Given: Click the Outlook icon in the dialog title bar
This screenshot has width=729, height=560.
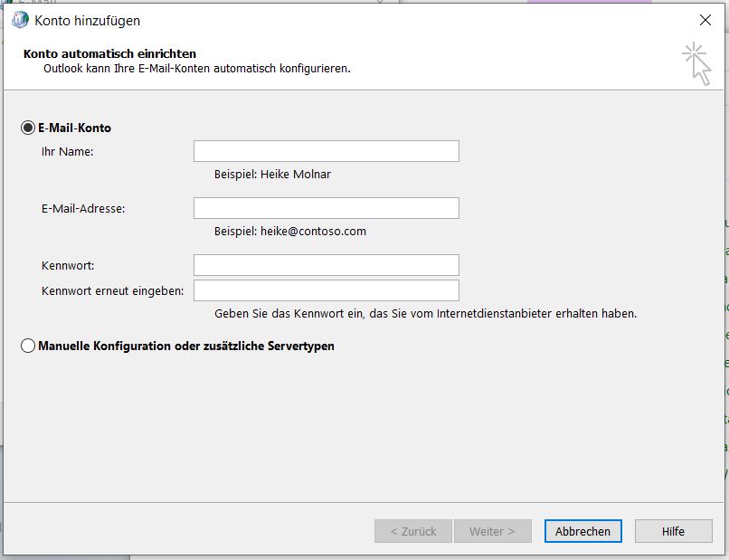Looking at the screenshot, I should point(20,20).
